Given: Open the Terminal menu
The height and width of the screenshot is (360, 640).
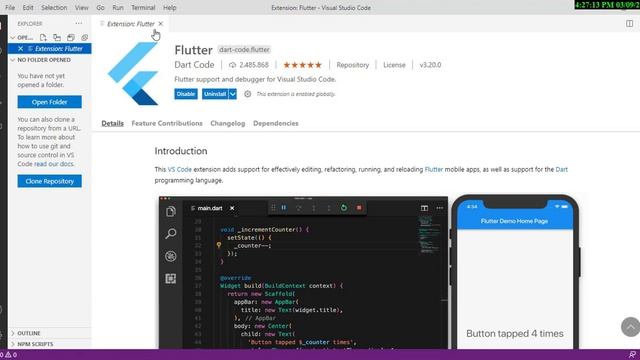Looking at the screenshot, I should coord(143,7).
